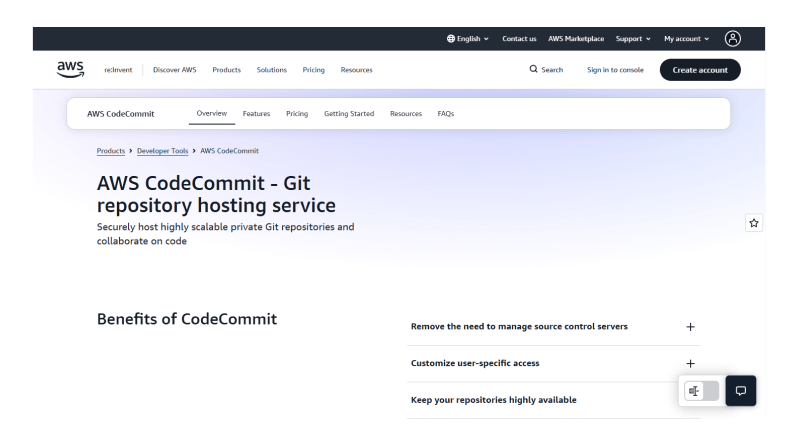The width and height of the screenshot is (800, 445).
Task: Click the bookmark star icon
Action: pos(754,223)
